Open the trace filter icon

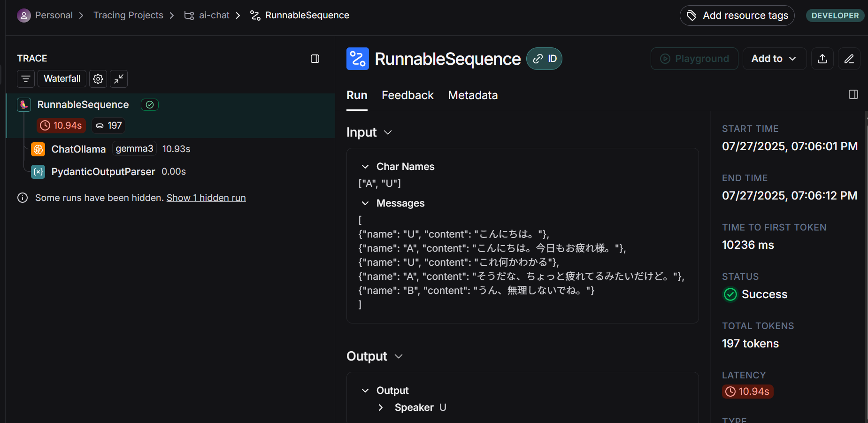26,79
